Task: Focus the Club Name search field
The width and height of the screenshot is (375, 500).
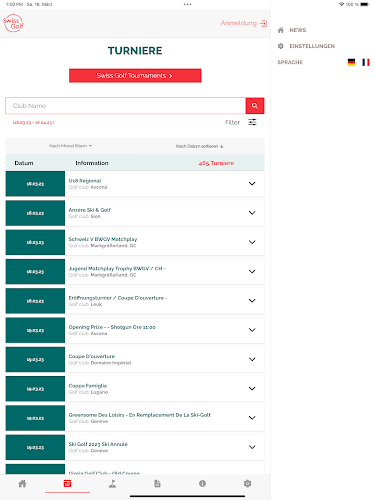Action: [x=126, y=106]
